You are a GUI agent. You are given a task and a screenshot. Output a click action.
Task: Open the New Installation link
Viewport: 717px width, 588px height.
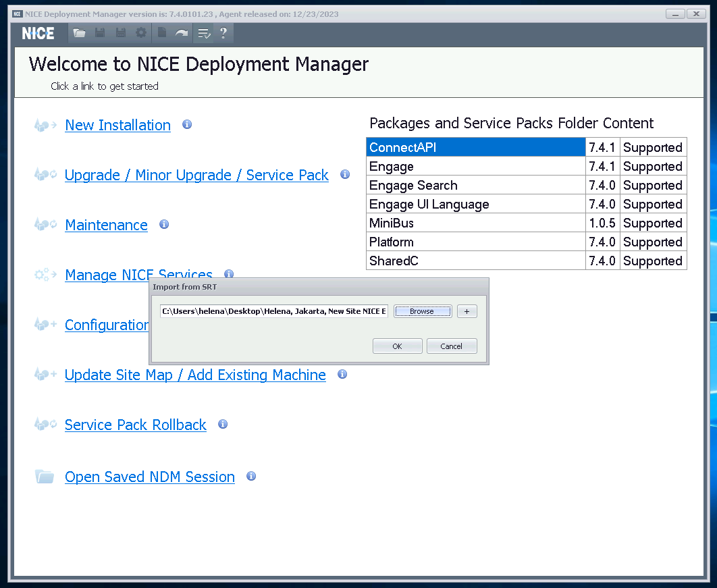pyautogui.click(x=117, y=125)
